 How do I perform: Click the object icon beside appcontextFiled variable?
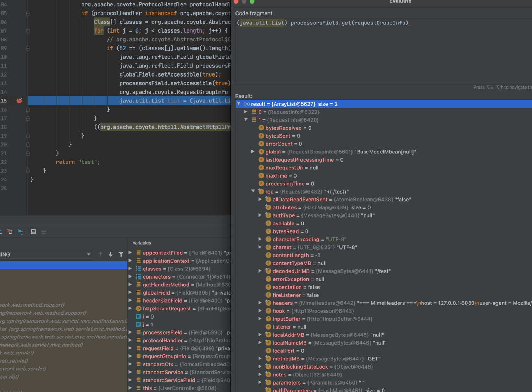pyautogui.click(x=139, y=253)
